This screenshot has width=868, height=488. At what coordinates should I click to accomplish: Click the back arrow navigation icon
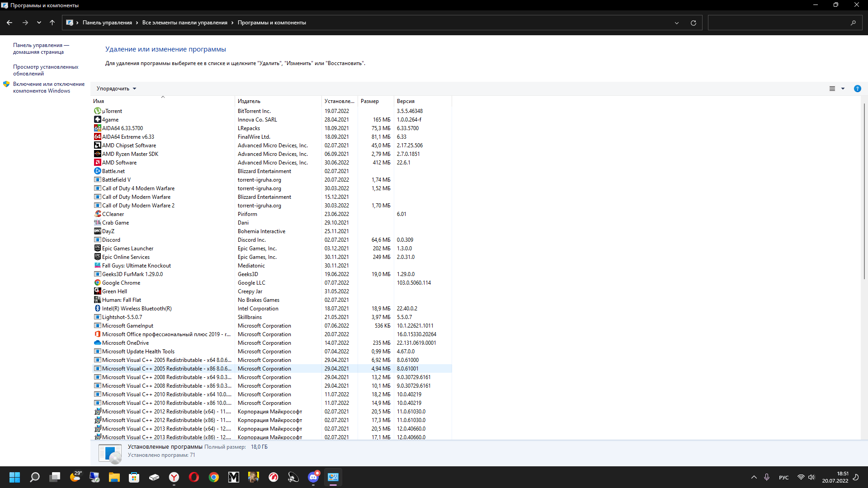[x=9, y=23]
